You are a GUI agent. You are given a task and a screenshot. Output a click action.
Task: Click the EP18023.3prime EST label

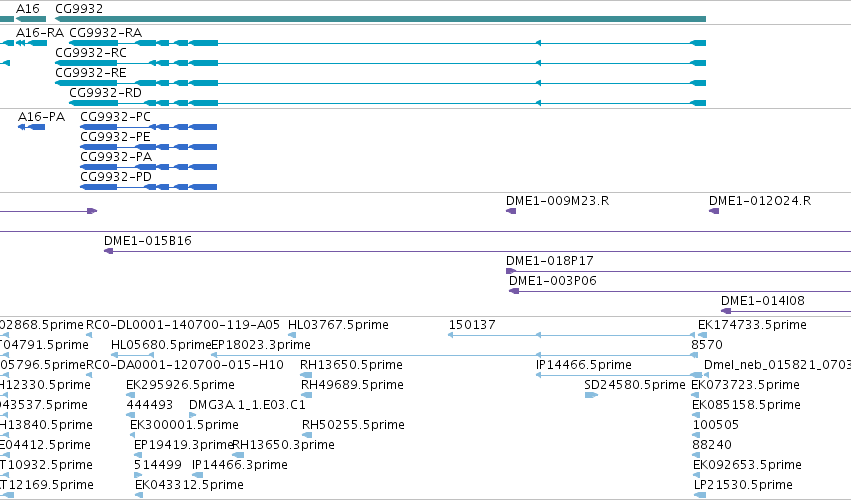pos(261,345)
